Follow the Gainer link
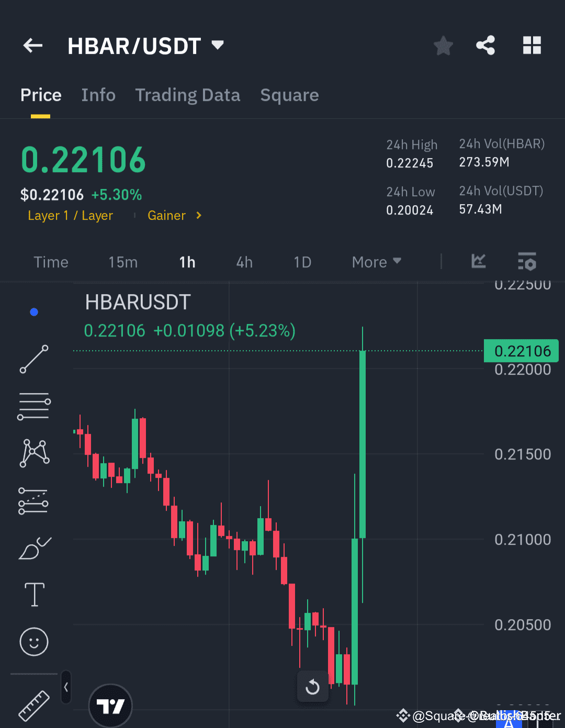565x728 pixels. 167,216
